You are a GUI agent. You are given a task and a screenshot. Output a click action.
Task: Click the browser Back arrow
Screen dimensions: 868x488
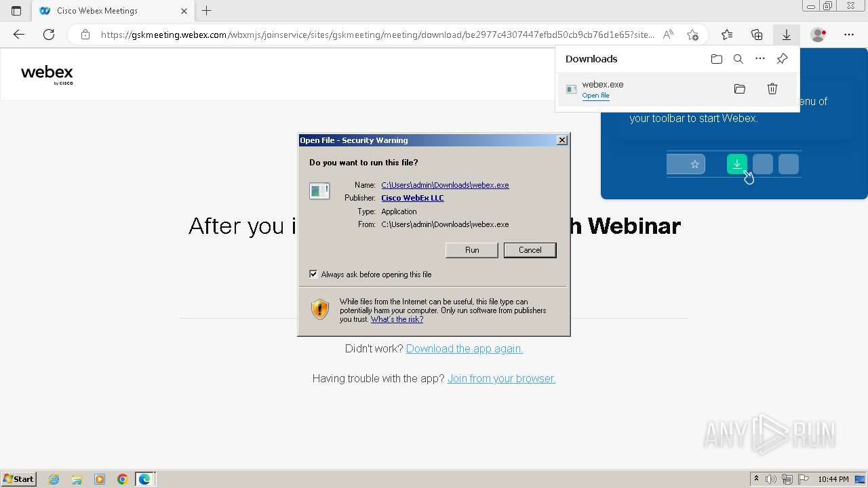tap(19, 35)
